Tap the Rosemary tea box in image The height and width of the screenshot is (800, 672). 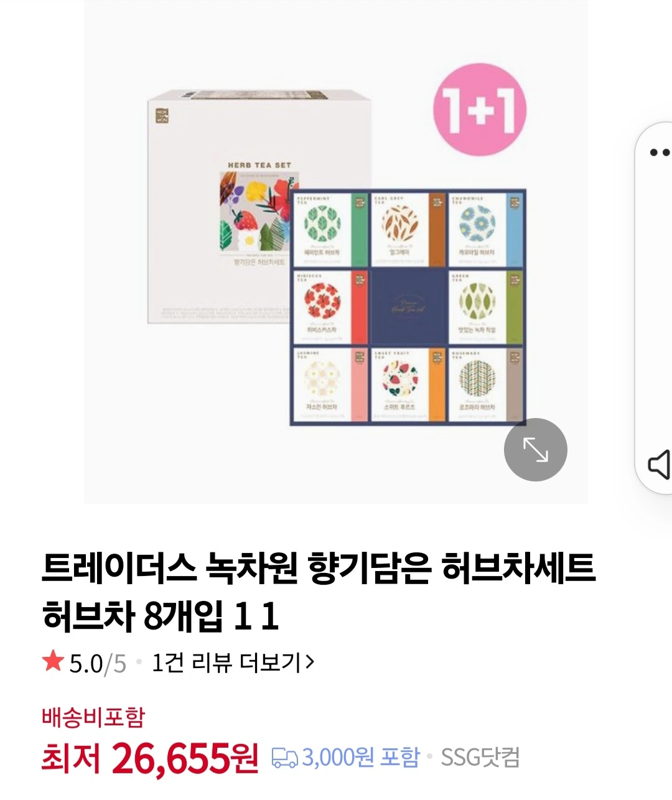click(485, 384)
